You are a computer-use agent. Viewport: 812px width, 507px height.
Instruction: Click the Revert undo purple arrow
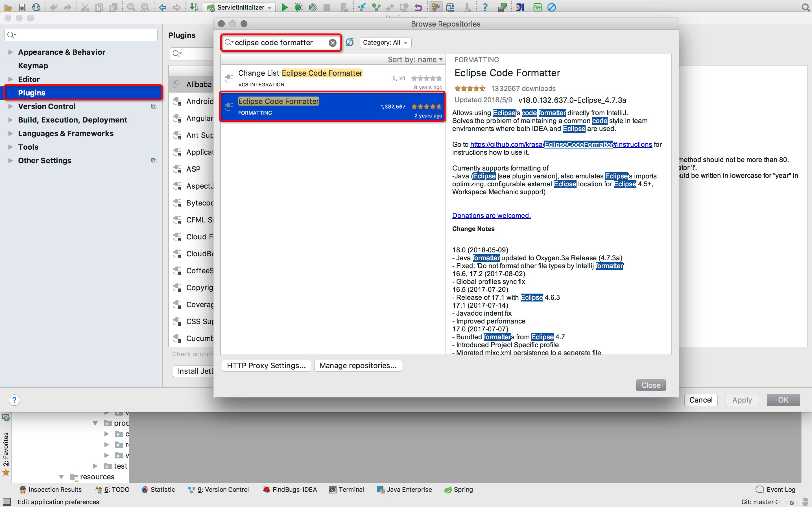tap(418, 7)
